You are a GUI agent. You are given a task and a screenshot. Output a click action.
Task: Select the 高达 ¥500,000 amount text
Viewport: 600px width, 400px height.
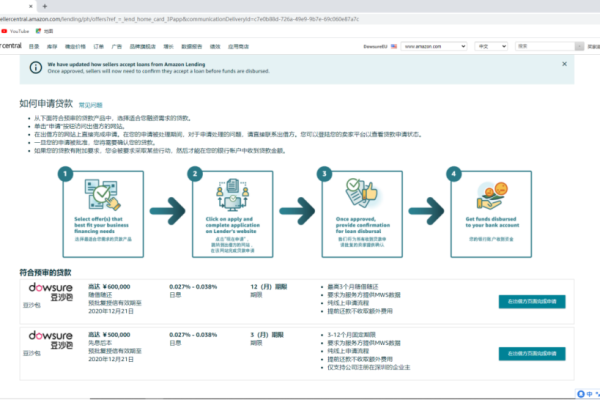(x=109, y=335)
